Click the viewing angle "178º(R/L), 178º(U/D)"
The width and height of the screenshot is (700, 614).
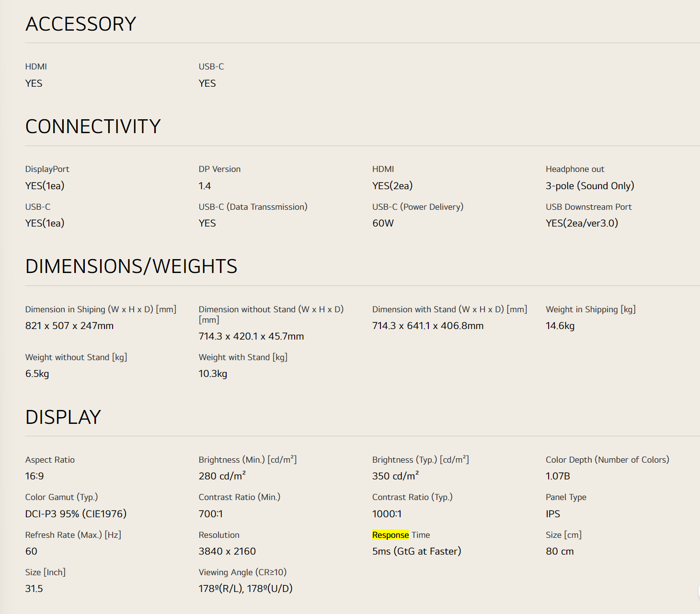click(246, 589)
